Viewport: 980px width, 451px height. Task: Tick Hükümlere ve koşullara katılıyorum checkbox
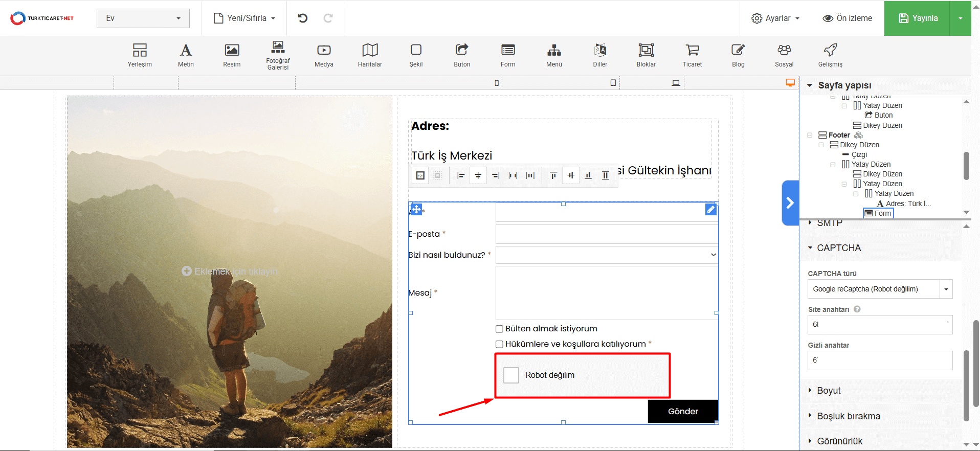coord(499,345)
